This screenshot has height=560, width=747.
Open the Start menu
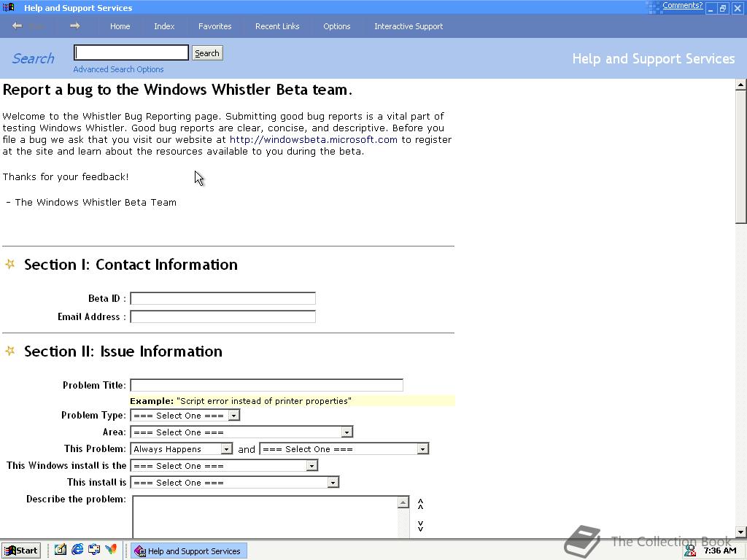point(21,551)
